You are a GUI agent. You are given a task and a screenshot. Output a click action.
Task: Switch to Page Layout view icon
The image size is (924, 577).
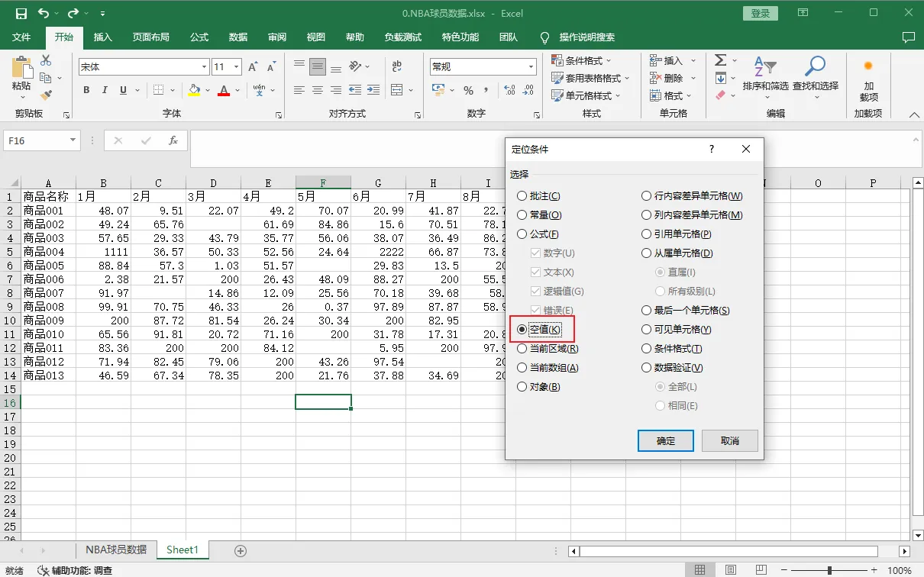click(x=730, y=570)
